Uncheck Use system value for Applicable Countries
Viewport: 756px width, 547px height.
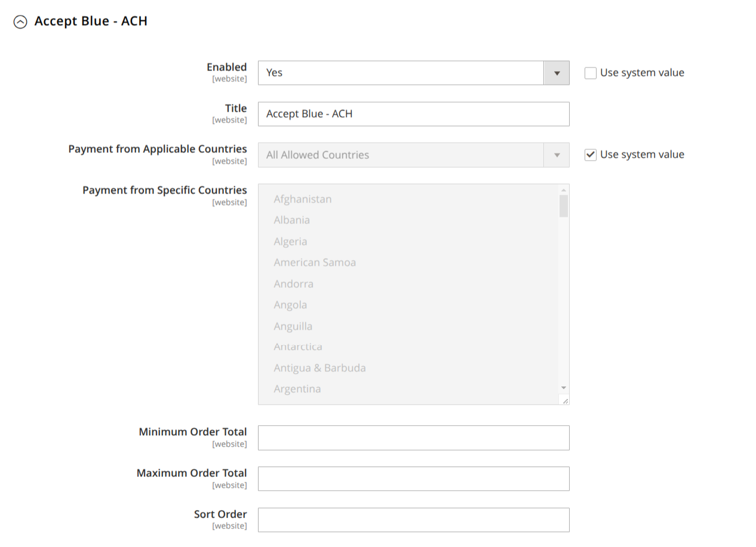coord(591,155)
